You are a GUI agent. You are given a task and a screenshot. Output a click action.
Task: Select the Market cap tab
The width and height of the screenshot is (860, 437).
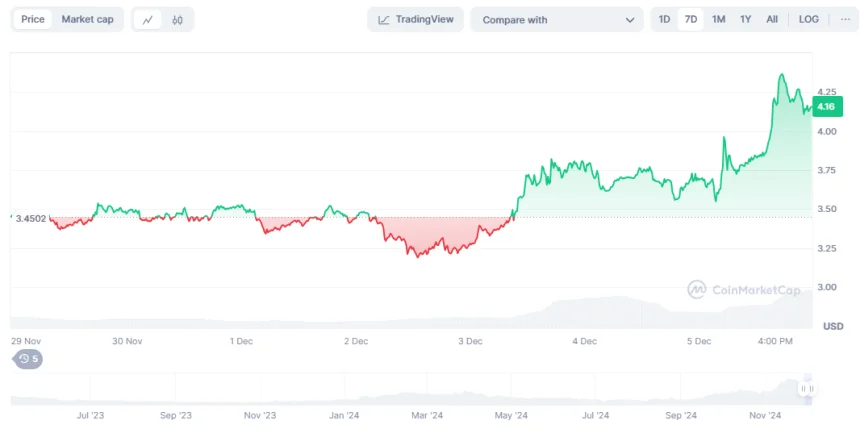click(x=87, y=20)
